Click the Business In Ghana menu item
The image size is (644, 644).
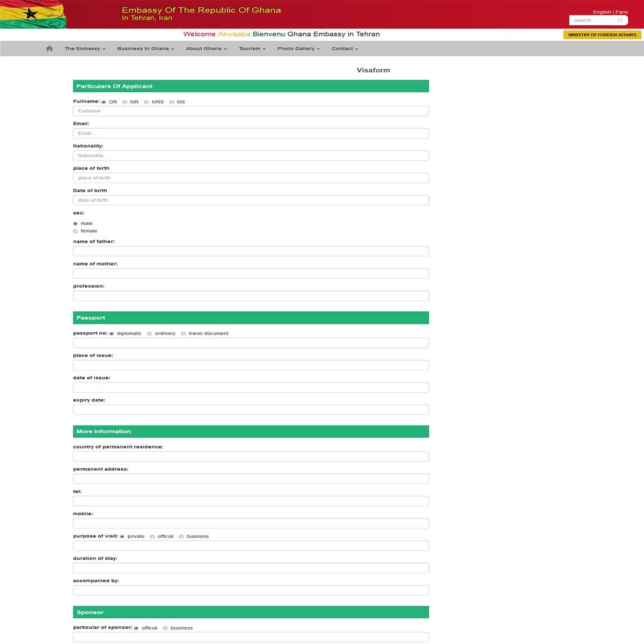click(145, 48)
